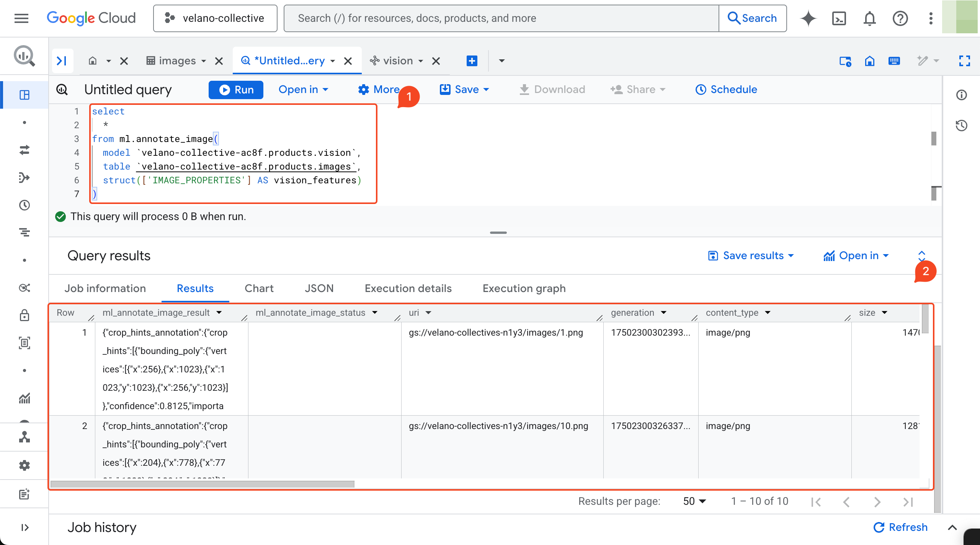Refresh the job history
The width and height of the screenshot is (980, 545).
(x=900, y=527)
